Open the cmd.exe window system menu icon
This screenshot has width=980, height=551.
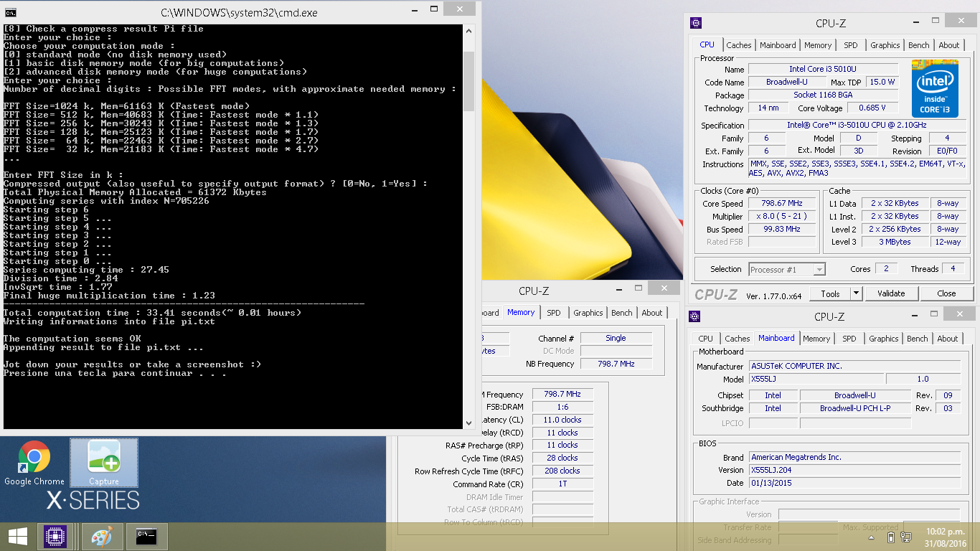coord(11,12)
